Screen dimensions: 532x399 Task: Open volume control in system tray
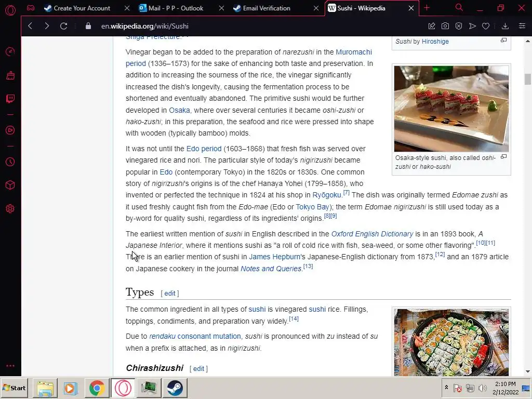(x=482, y=388)
